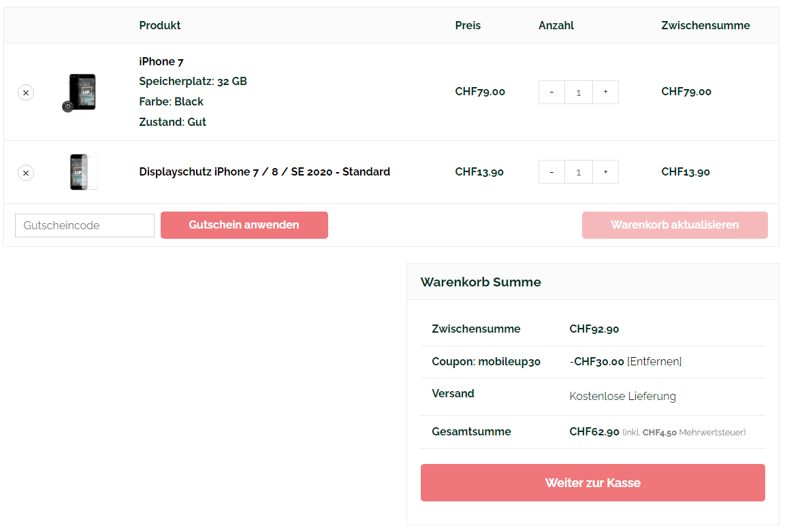Select the Kostenlose Lieferung shipping text
The width and height of the screenshot is (787, 532).
[622, 397]
